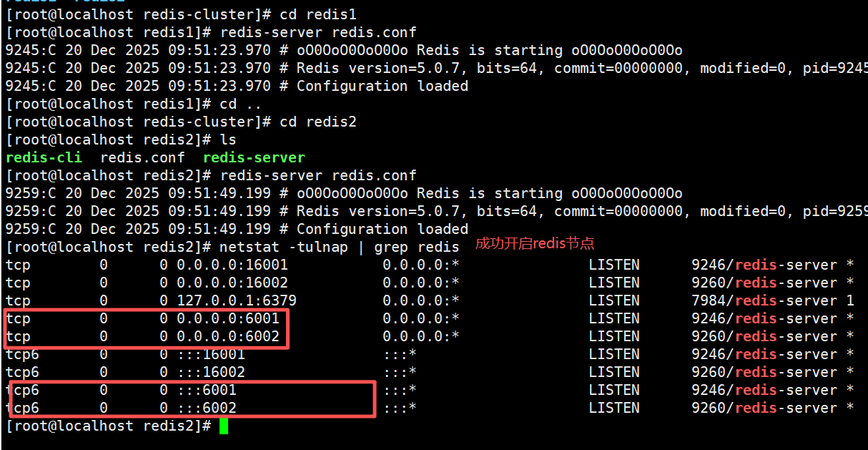The height and width of the screenshot is (450, 868).
Task: Click the 'cd redis2' command text
Action: tap(318, 122)
